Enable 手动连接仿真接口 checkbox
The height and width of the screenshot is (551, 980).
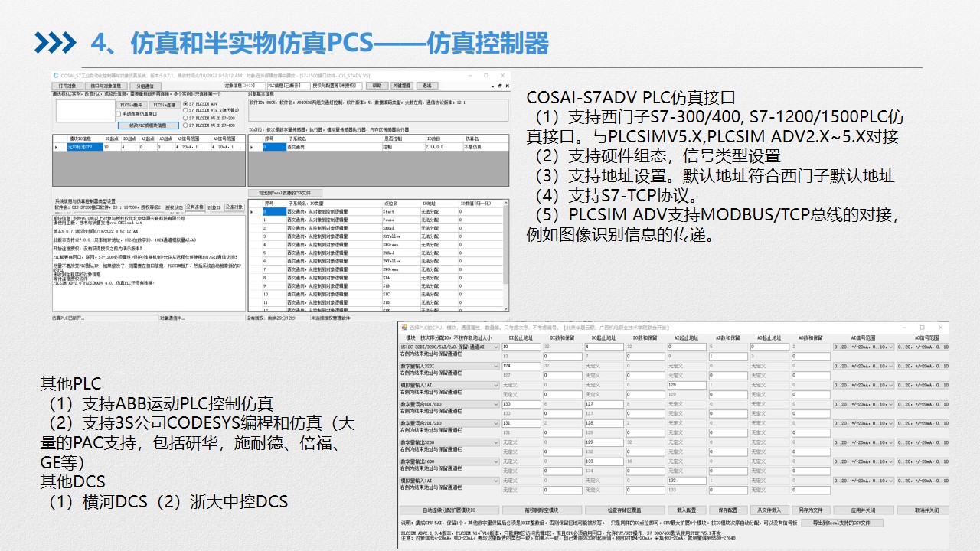click(x=118, y=114)
